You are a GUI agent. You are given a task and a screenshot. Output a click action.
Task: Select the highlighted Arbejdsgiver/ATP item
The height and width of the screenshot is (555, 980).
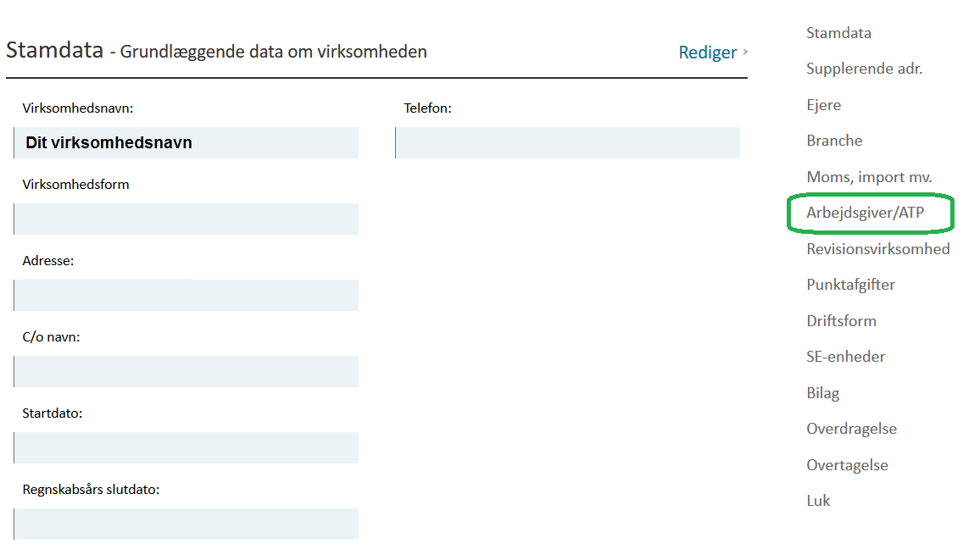865,214
